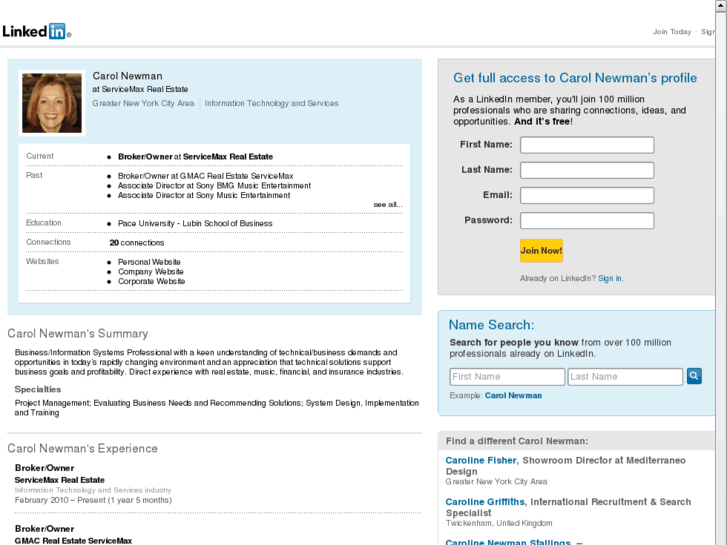
Task: Click Information Technology and Services industry in header
Action: [271, 103]
